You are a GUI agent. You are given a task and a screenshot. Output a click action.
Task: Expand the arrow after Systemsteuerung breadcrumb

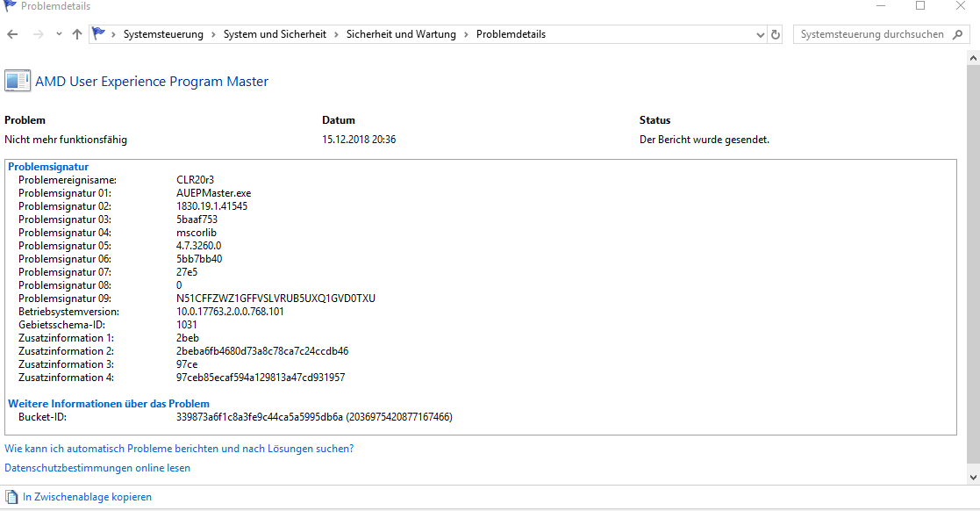coord(213,34)
